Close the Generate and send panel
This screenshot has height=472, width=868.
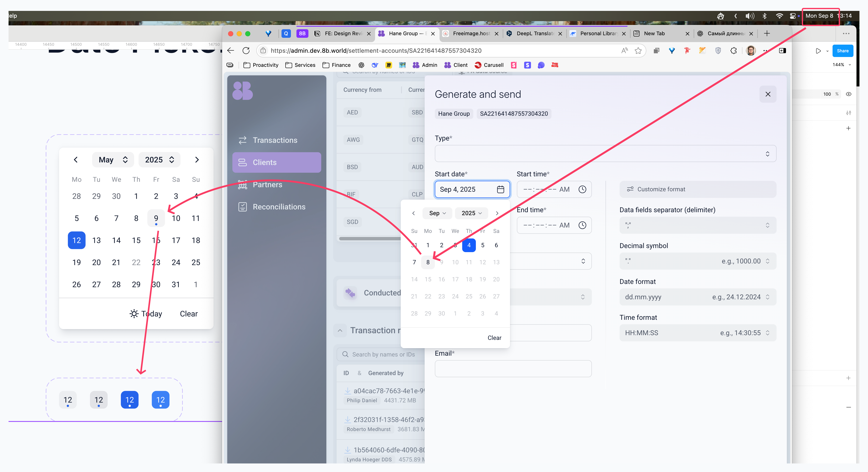[x=768, y=94]
